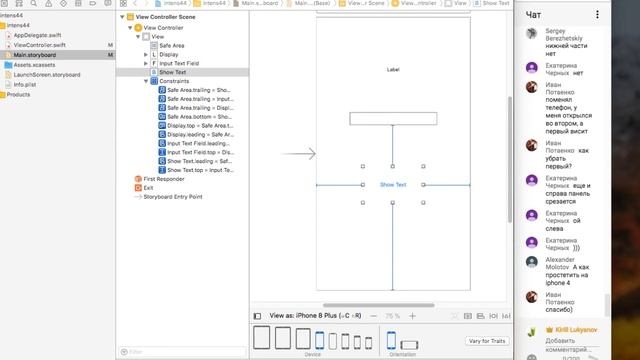Screen dimensions: 640x360
Task: Toggle the document outline panel button
Action: (x=257, y=316)
